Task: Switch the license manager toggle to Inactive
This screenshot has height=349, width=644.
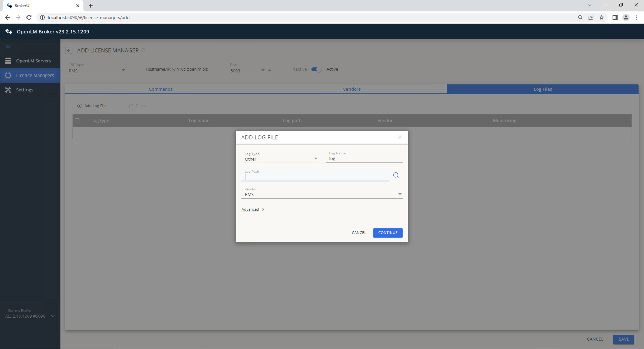Action: (316, 69)
